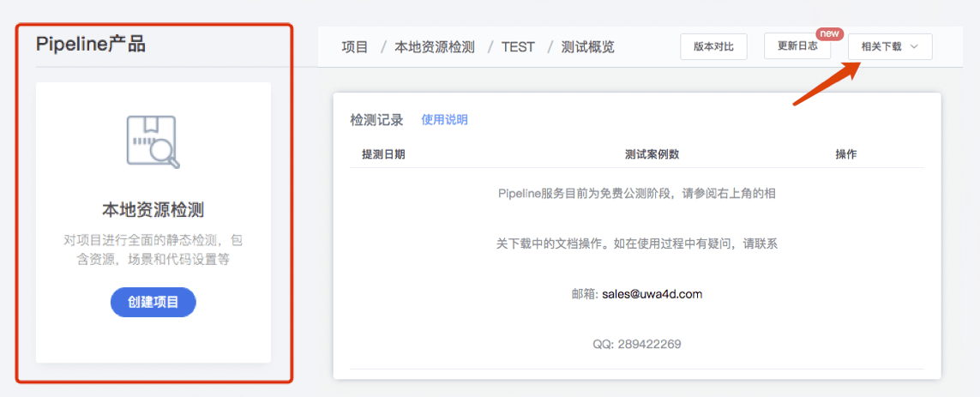Click the package inspection icon

[x=153, y=142]
